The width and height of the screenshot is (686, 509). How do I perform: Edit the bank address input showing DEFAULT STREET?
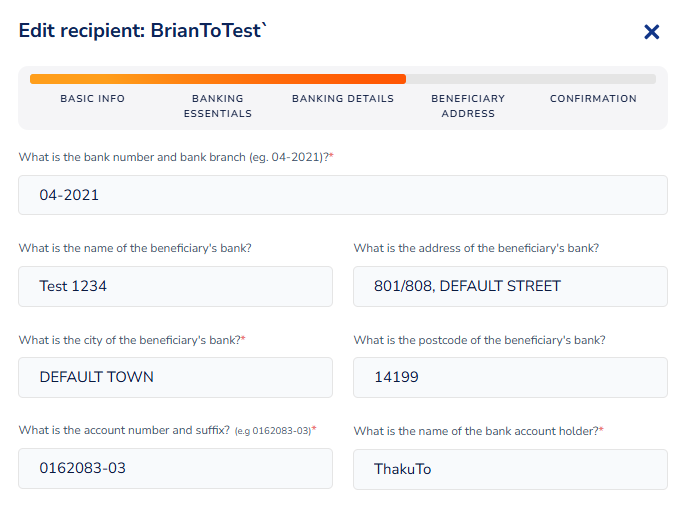click(510, 286)
